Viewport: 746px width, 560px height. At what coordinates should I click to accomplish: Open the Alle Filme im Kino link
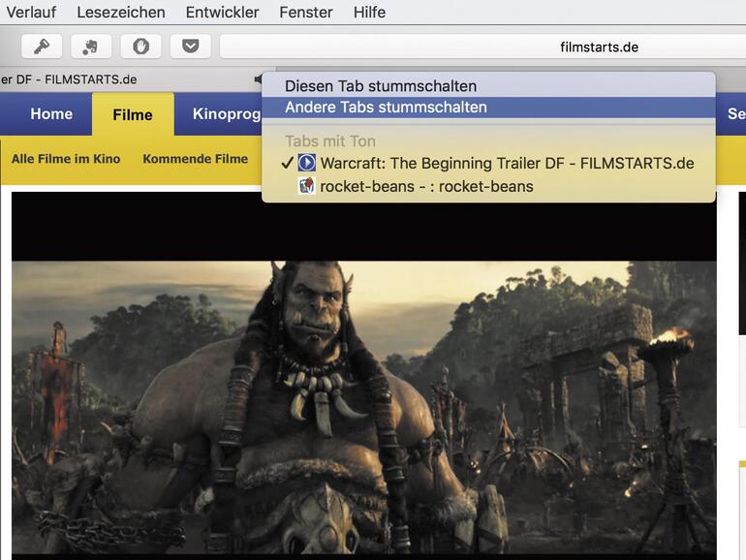coord(66,159)
